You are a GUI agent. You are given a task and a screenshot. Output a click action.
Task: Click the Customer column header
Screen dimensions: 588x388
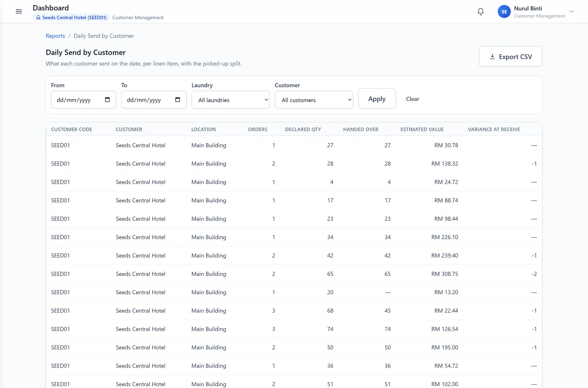[129, 129]
